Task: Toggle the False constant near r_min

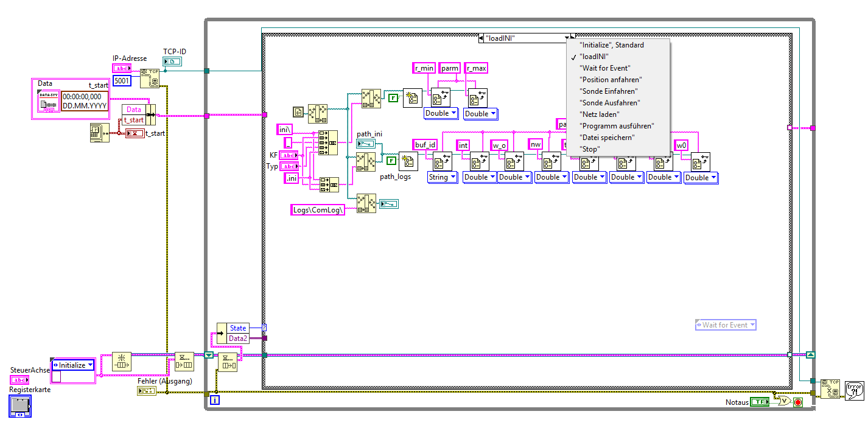Action: [393, 97]
